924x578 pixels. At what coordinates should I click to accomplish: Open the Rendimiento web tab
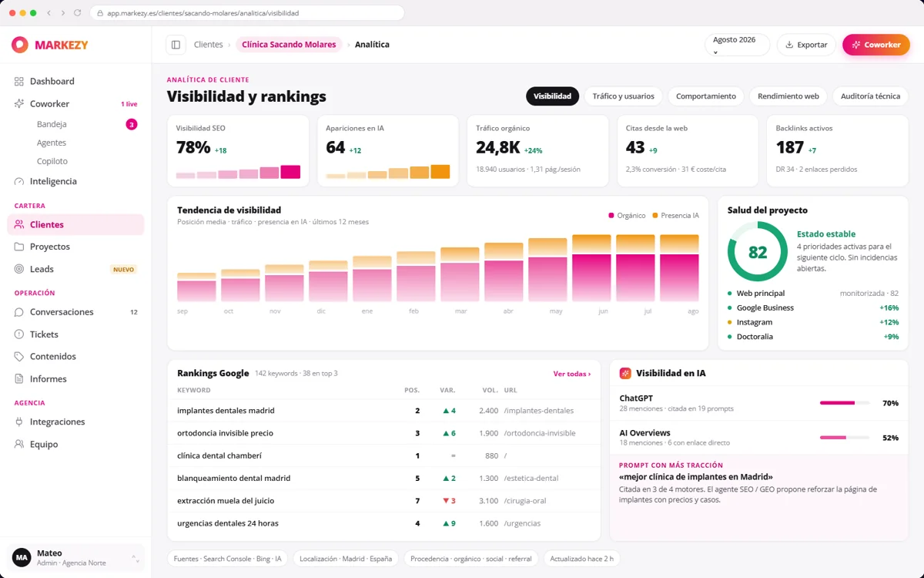[x=788, y=96]
